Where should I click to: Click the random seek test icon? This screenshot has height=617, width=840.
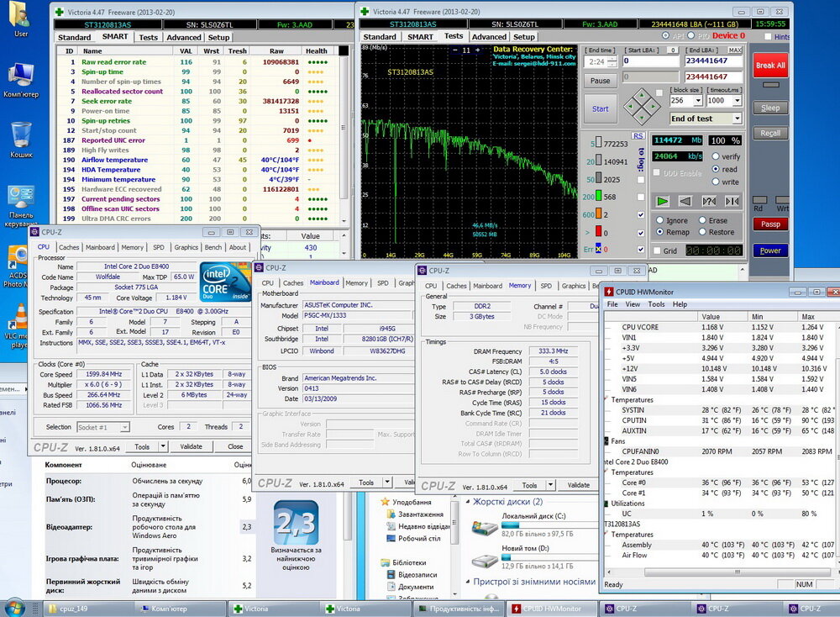click(709, 201)
